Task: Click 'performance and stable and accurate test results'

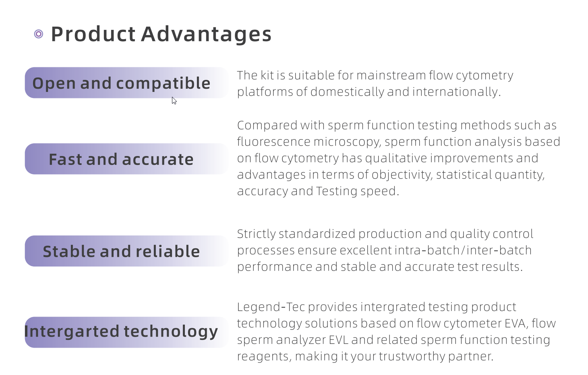Action: 379,267
